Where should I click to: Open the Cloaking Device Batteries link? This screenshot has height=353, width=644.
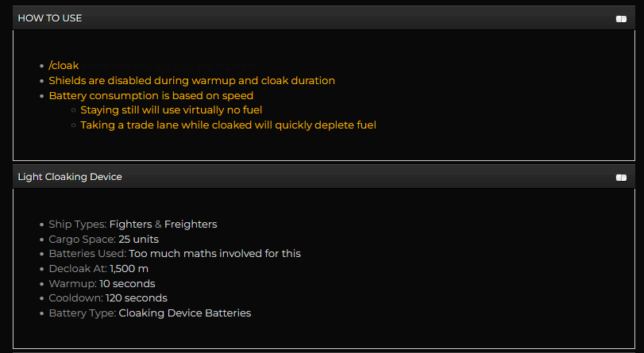[184, 313]
